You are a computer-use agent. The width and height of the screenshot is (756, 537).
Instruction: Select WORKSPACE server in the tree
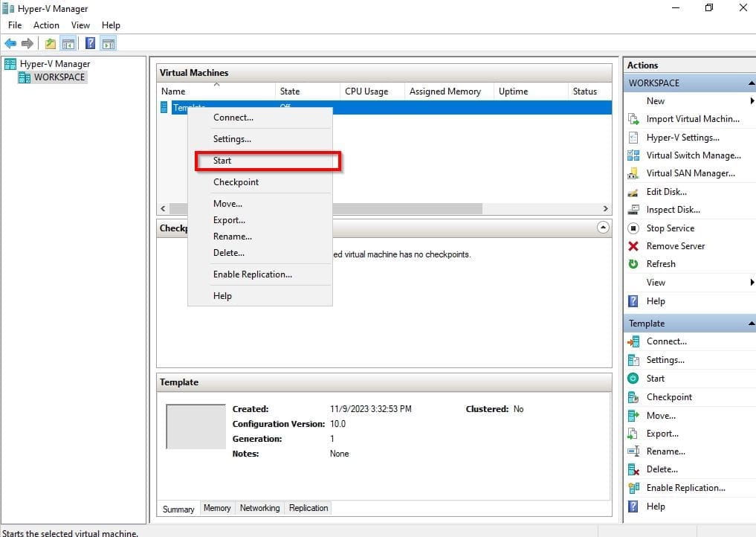[x=59, y=77]
